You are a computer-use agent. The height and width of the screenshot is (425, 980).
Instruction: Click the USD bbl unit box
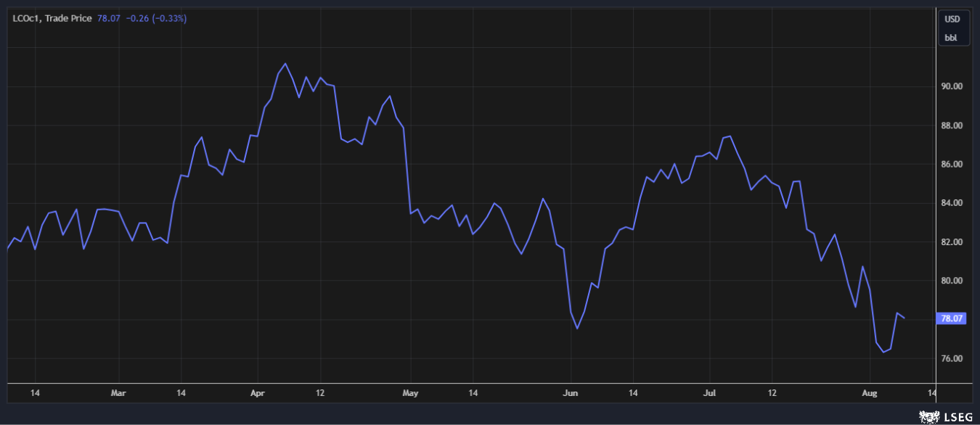click(953, 28)
